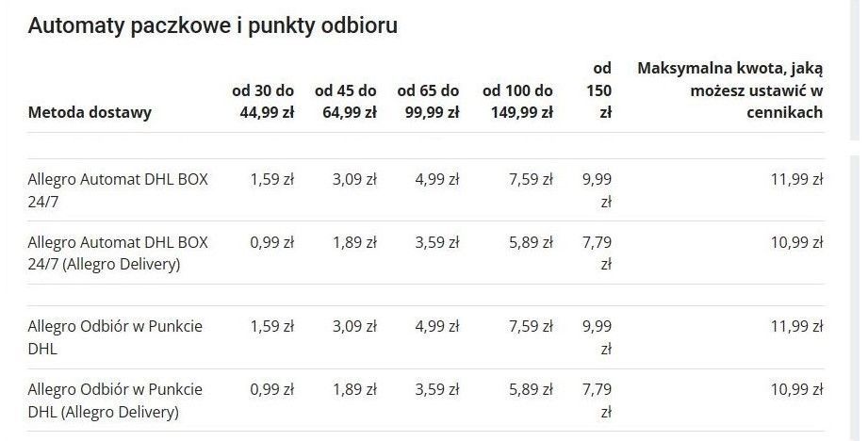This screenshot has height=441, width=868.
Task: Click the 'od 65 do 99,99 zł' column header
Action: 428,101
